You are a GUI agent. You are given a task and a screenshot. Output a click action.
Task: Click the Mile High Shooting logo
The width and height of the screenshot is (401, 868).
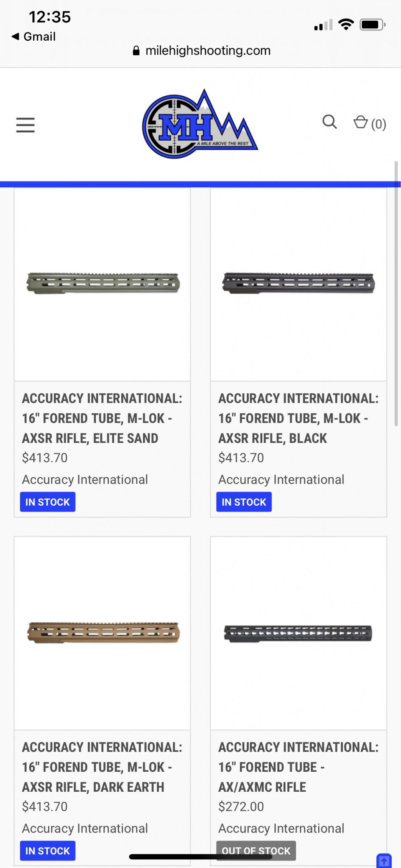coord(200,124)
